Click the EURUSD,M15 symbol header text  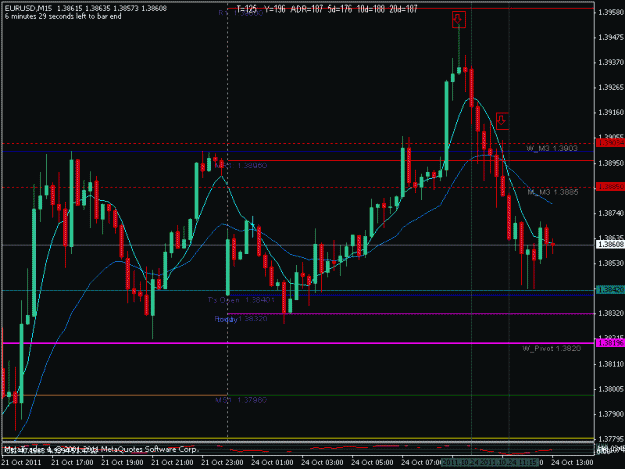coord(29,8)
